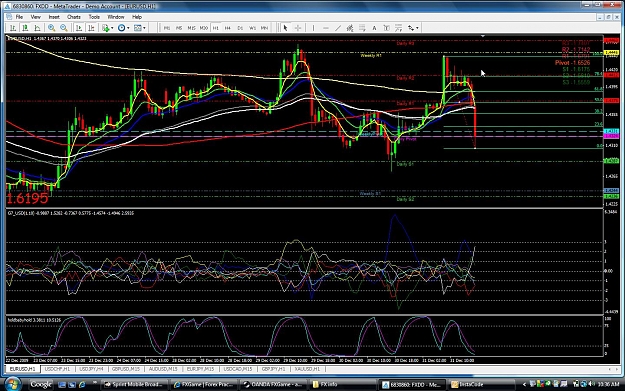Screen dimensions: 625x391
Task: Open InstaCode taskbar item
Action: (x=481, y=385)
